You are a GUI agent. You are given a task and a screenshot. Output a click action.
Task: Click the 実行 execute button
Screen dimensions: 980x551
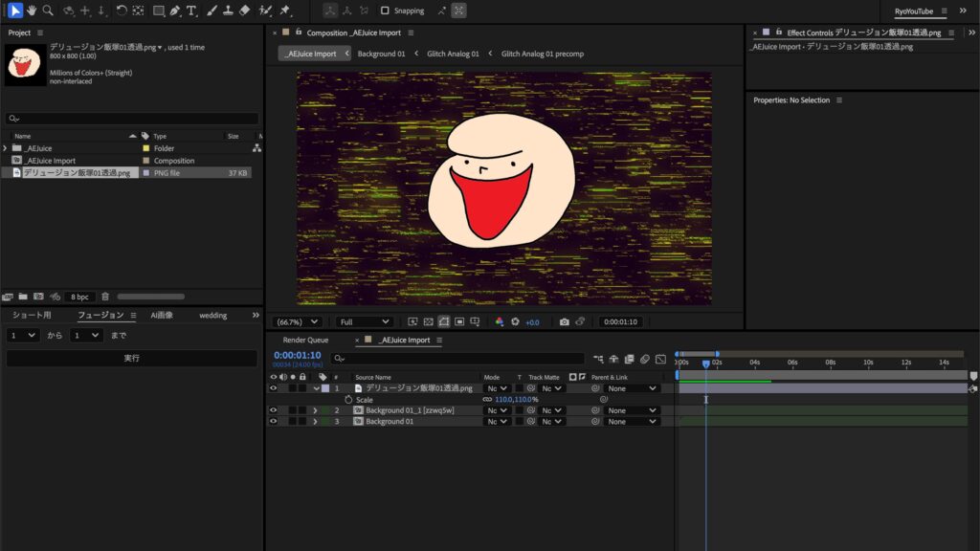132,358
